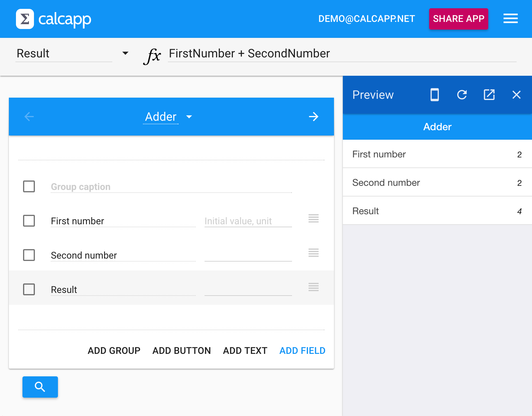
Task: Open the hamburger main menu
Action: coord(510,18)
